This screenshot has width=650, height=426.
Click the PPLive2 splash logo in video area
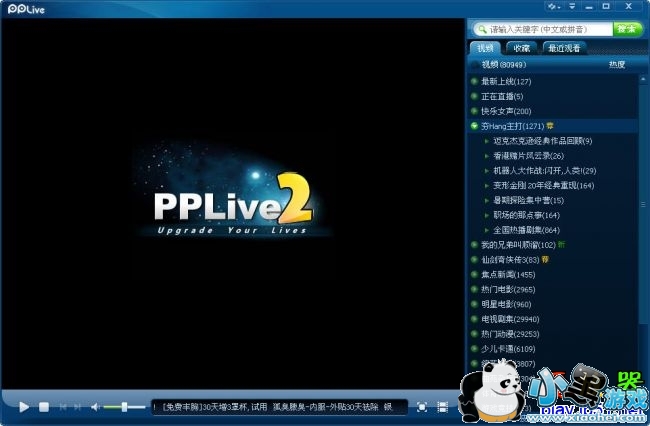233,203
